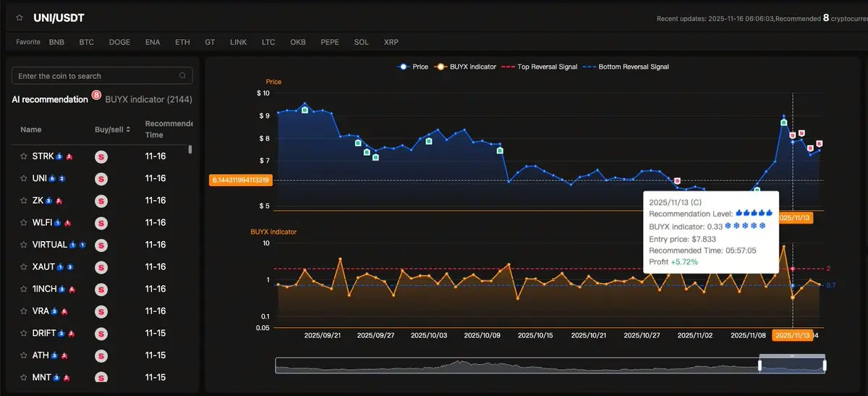Click the S badge in DRIFT row
This screenshot has width=868, height=396.
101,333
